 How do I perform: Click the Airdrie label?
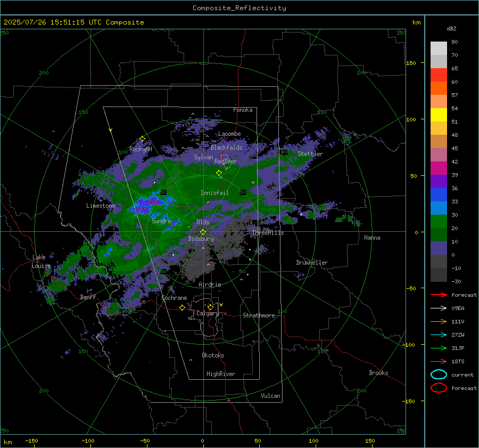pyautogui.click(x=210, y=284)
